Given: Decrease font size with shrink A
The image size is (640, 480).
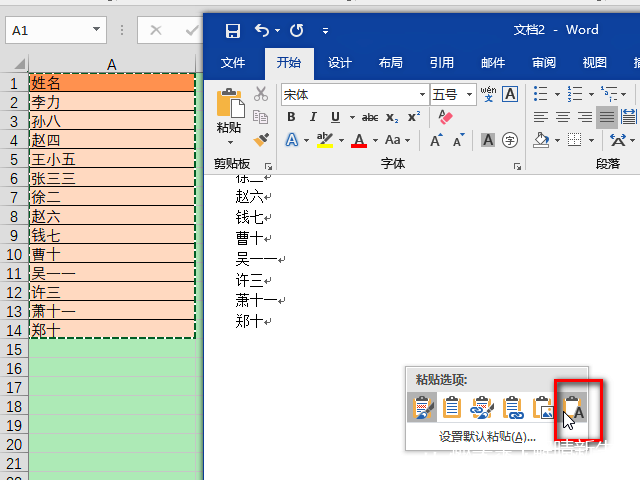Looking at the screenshot, I should (459, 140).
